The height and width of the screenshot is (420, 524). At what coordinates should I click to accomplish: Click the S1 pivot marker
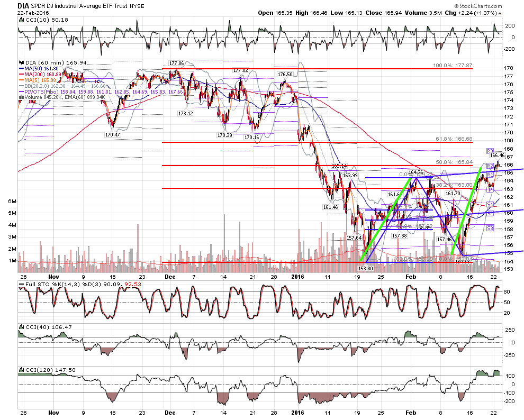coord(490,204)
